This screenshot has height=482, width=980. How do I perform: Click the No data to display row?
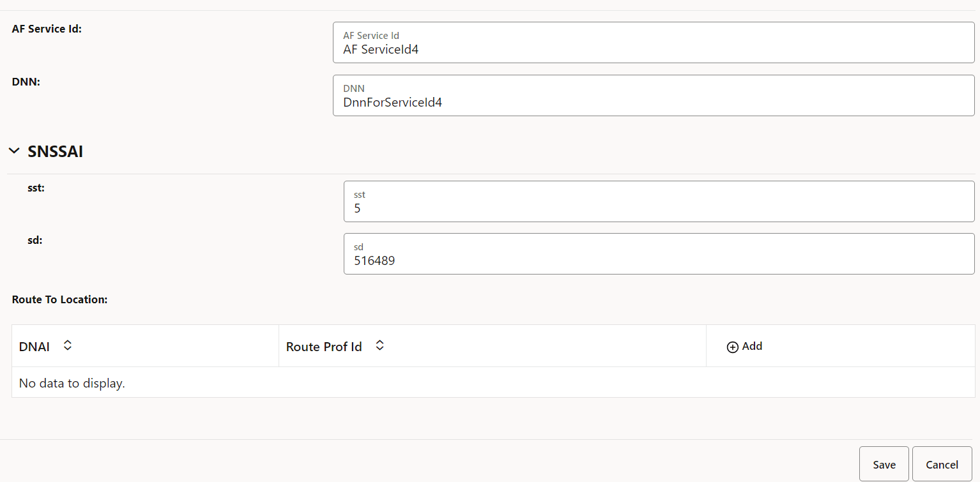pos(72,382)
